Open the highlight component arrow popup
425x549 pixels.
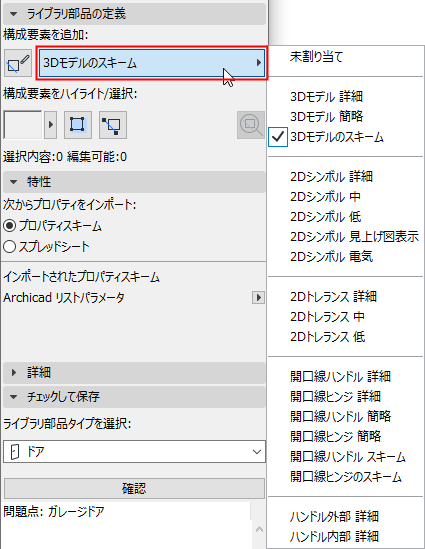pos(51,125)
